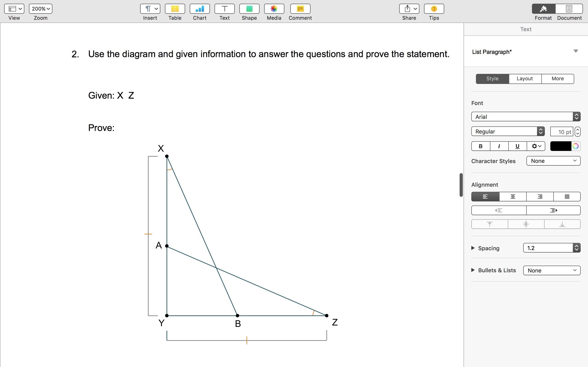Open Character Styles None dropdown

click(x=553, y=161)
